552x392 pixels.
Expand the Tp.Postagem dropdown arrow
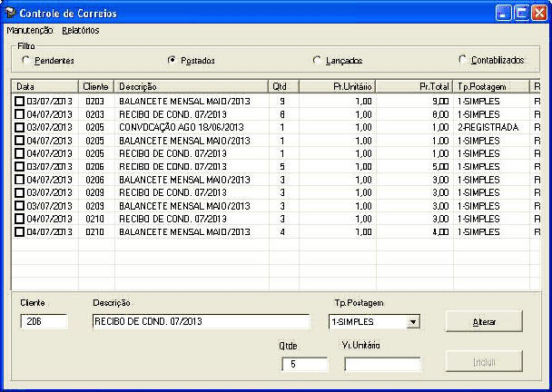413,321
